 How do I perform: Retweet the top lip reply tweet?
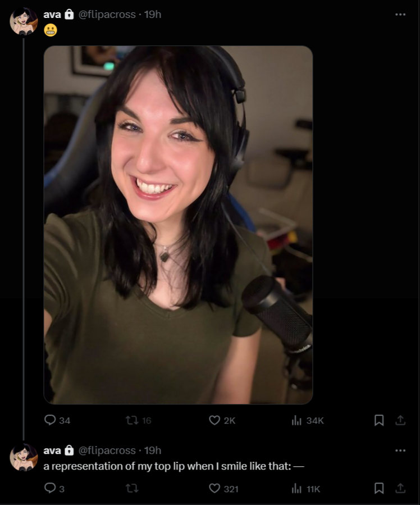pos(132,489)
